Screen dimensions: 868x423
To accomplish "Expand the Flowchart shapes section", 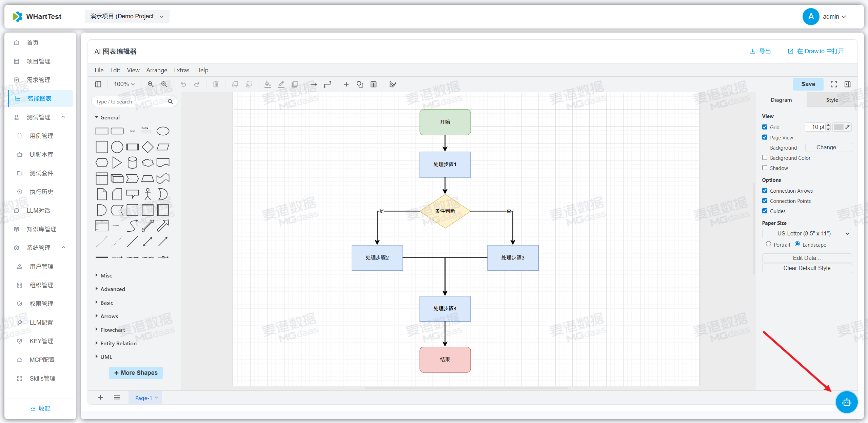I will click(113, 330).
